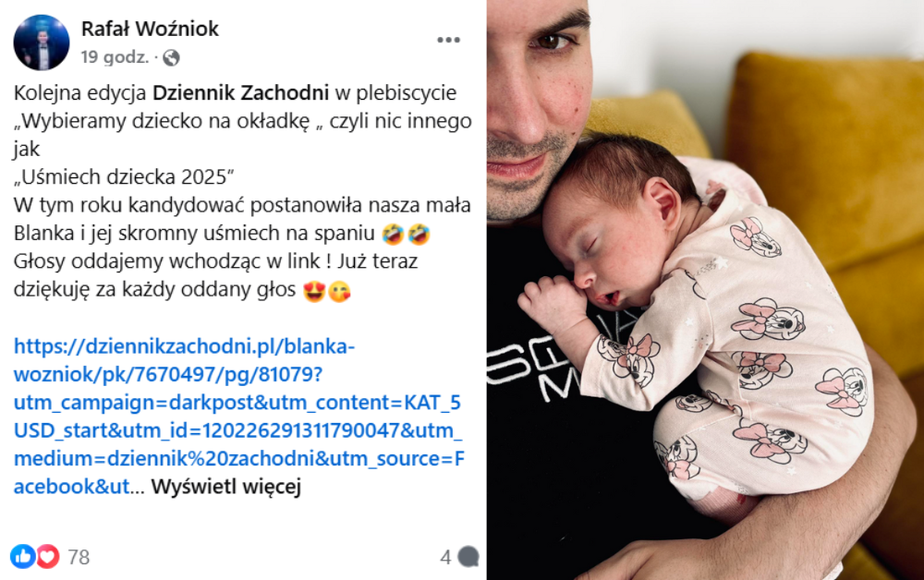Open the Dziennik Zachodni page mention
The height and width of the screenshot is (580, 924).
coord(240,92)
